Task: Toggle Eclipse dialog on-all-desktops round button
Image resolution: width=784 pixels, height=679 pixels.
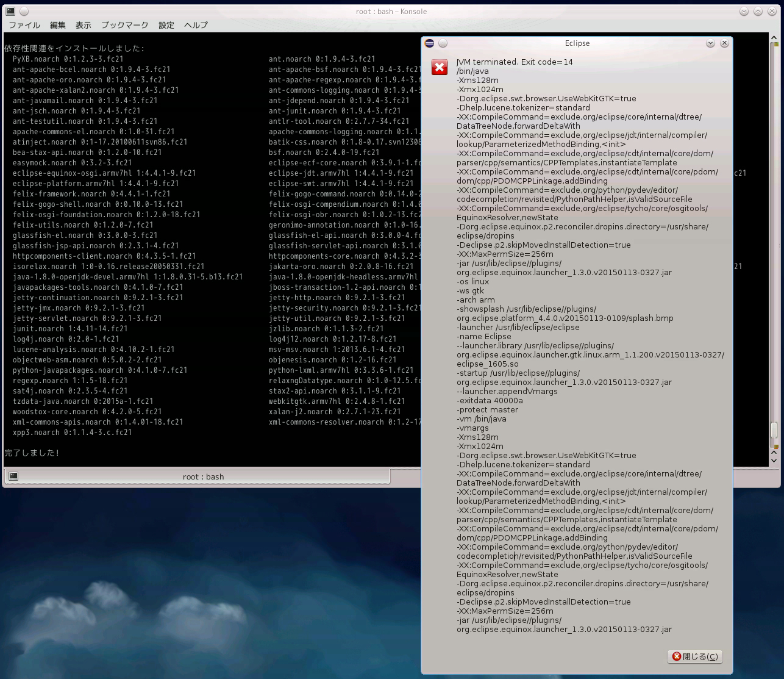Action: click(x=443, y=43)
